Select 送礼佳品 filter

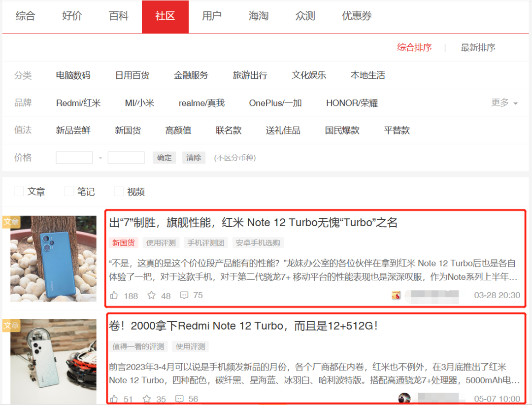[283, 131]
